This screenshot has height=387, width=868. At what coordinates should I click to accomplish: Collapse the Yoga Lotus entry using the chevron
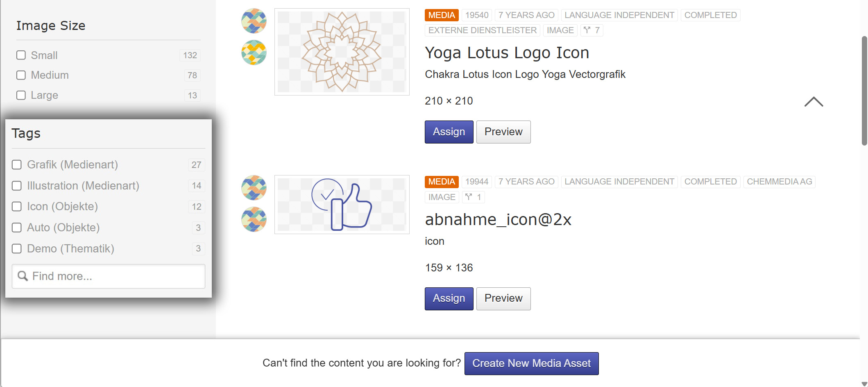tap(814, 102)
